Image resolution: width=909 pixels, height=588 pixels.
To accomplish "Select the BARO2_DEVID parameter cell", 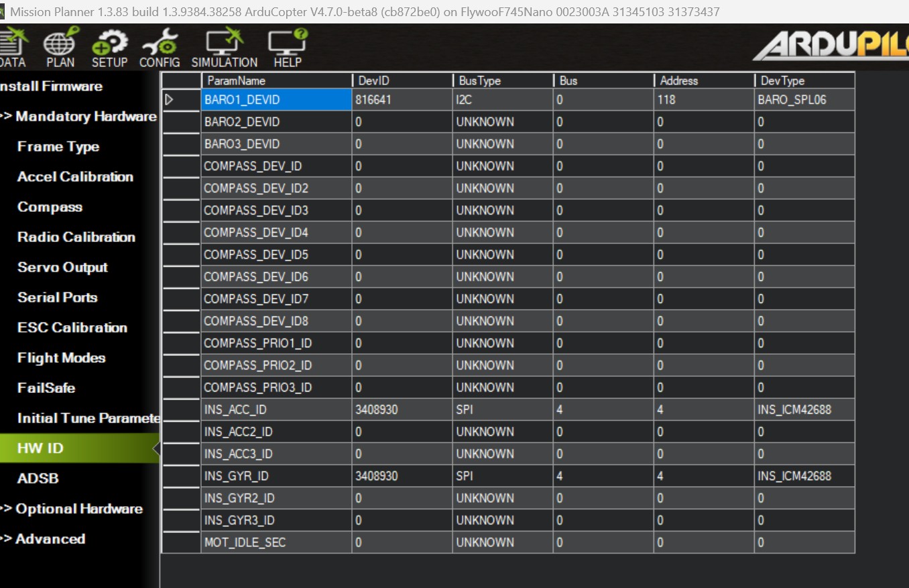I will pos(277,122).
